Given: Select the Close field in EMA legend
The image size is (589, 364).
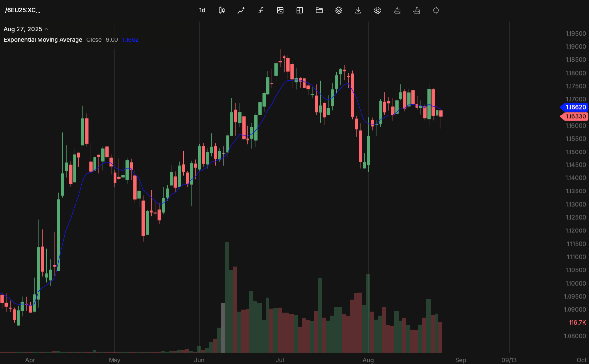Looking at the screenshot, I should point(94,39).
